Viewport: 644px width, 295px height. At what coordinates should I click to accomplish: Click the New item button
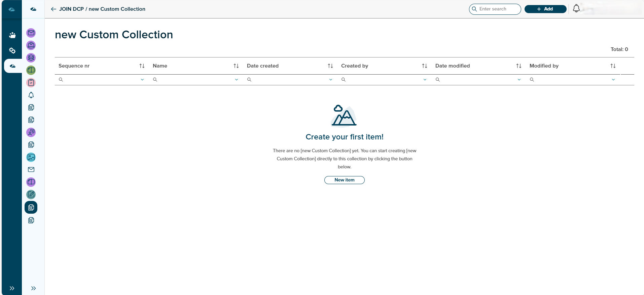(344, 180)
